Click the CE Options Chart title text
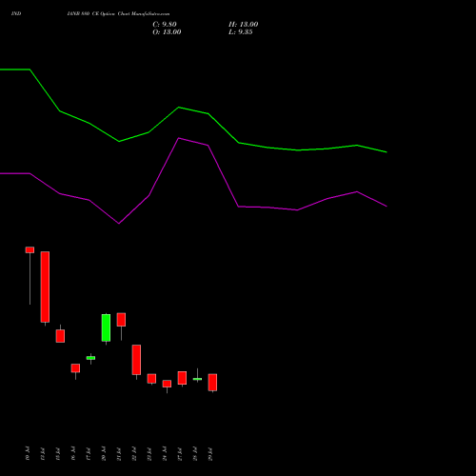The width and height of the screenshot is (476, 476). (118, 13)
